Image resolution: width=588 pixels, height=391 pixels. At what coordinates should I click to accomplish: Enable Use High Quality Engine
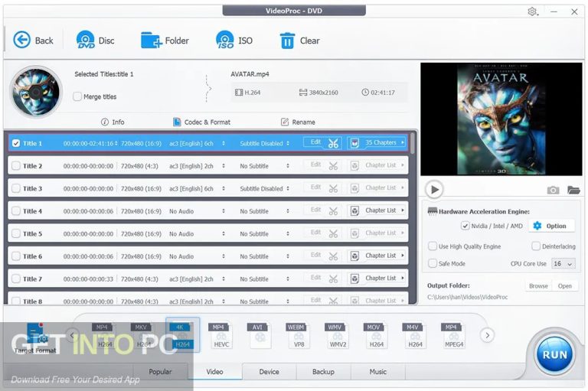coord(433,246)
